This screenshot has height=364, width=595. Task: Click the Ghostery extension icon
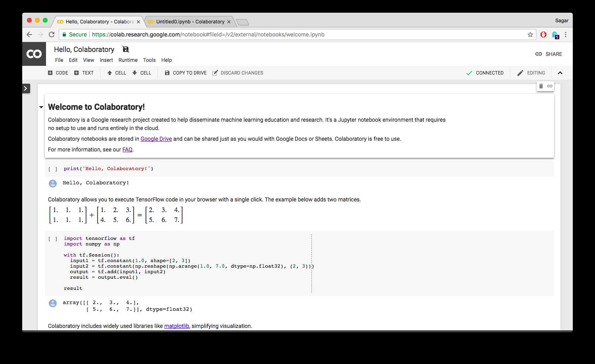click(555, 35)
